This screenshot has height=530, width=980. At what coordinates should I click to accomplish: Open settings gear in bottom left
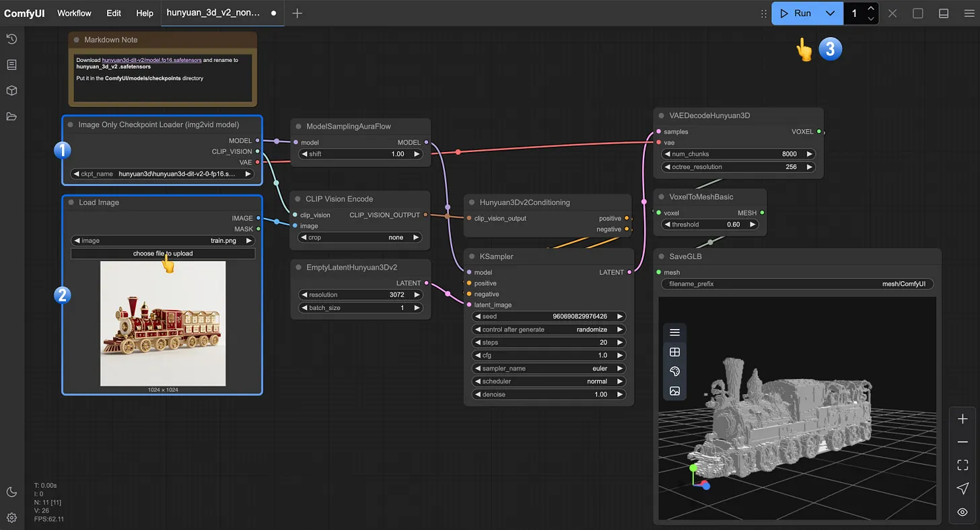[11, 517]
